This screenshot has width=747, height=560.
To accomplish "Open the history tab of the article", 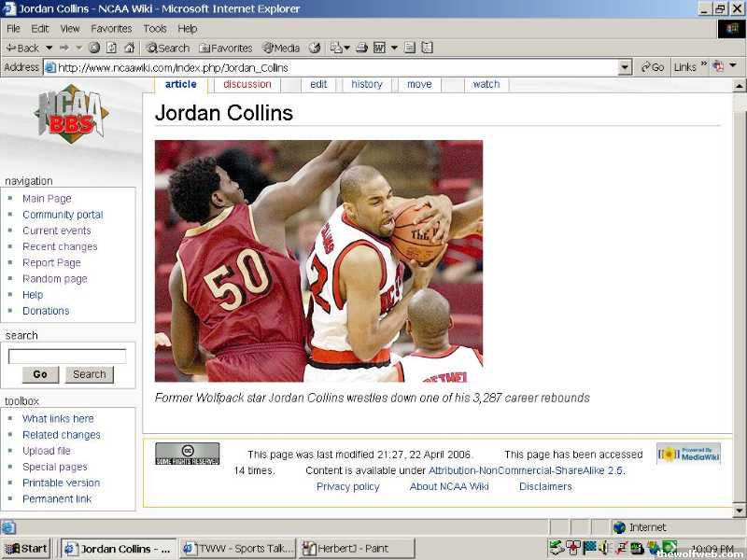I will tap(367, 84).
